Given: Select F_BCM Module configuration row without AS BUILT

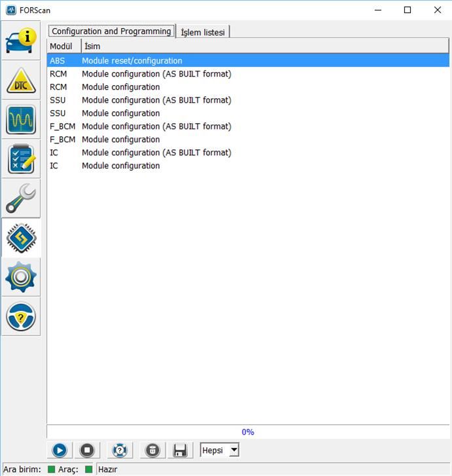Looking at the screenshot, I should (248, 139).
